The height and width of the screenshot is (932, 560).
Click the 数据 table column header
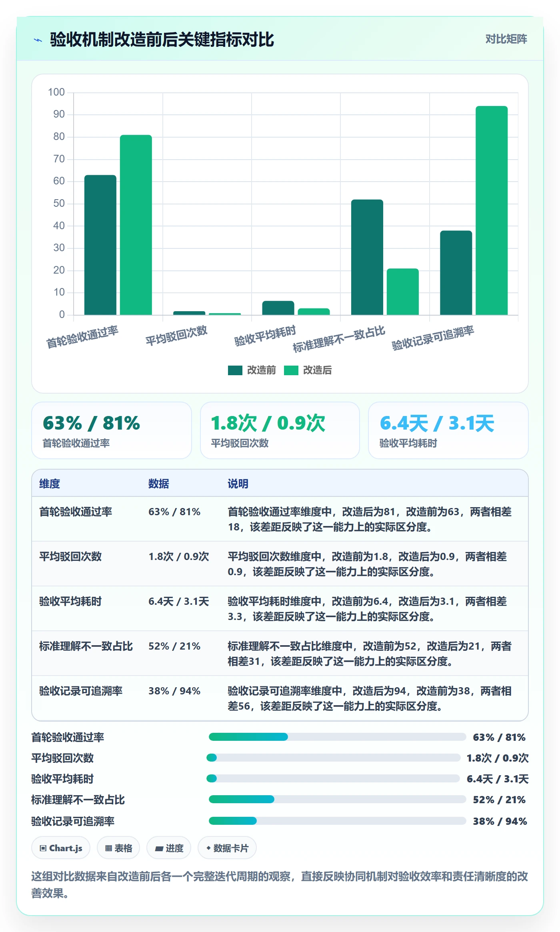[x=159, y=484]
